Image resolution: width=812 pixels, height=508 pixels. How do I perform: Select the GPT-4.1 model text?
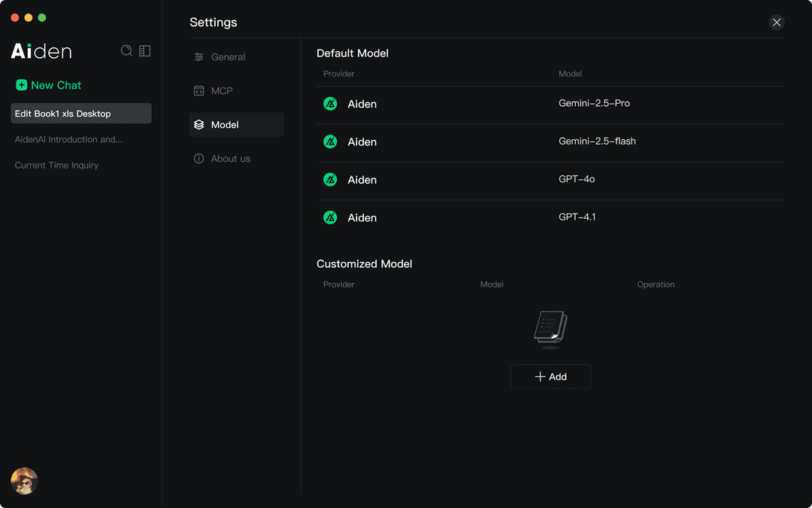tap(577, 217)
